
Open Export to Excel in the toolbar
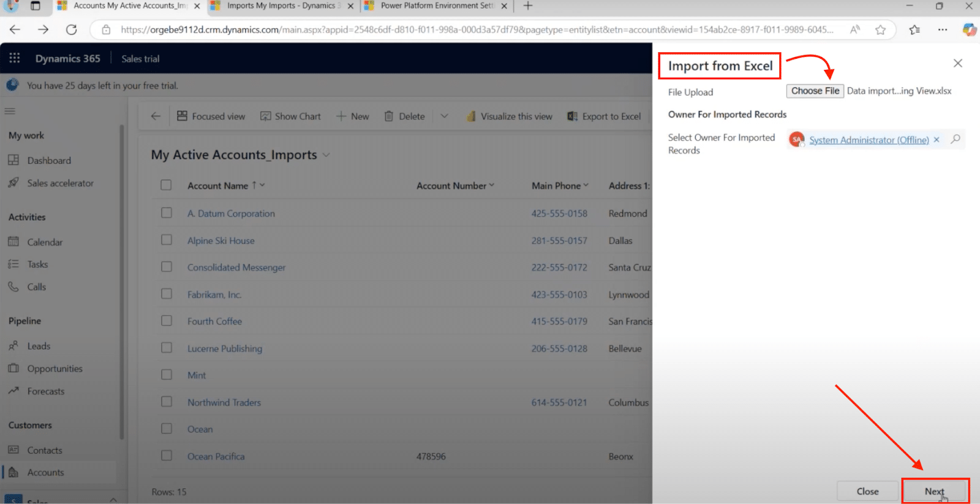tap(605, 116)
